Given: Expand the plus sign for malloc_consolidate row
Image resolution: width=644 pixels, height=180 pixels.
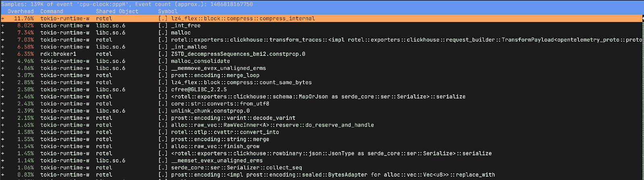Looking at the screenshot, I should pyautogui.click(x=3, y=61).
